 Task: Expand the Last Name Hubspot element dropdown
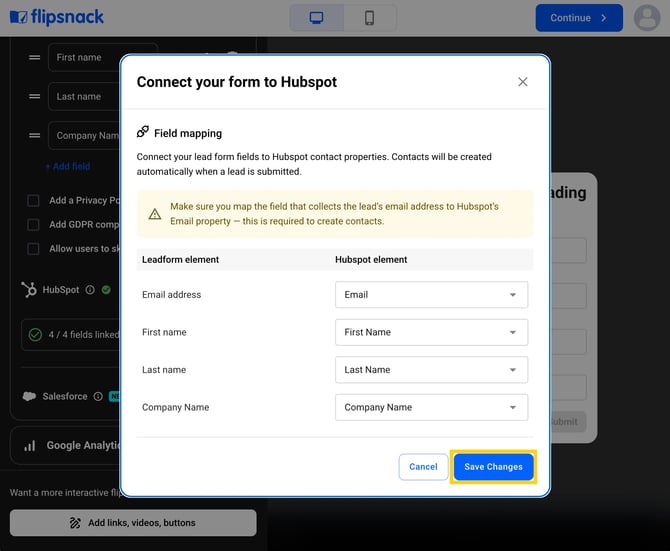(x=431, y=370)
